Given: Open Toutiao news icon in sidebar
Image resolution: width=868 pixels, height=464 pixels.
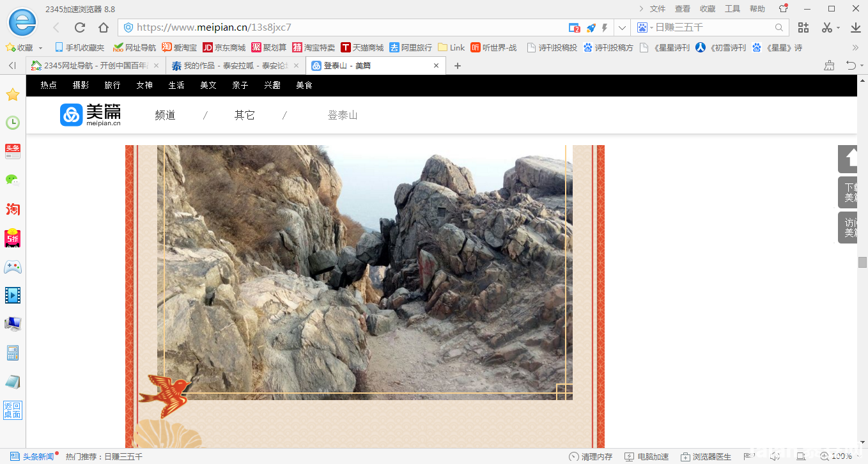Looking at the screenshot, I should (13, 151).
